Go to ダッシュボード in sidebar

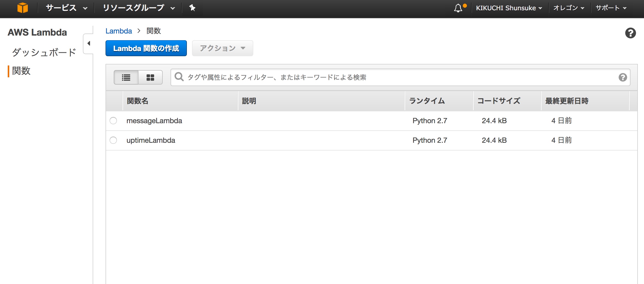tap(44, 52)
